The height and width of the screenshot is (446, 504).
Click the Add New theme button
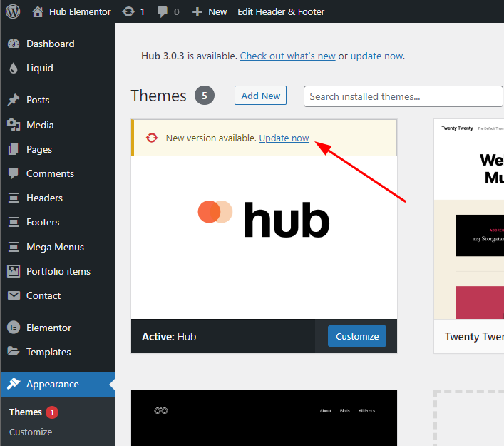tap(260, 96)
